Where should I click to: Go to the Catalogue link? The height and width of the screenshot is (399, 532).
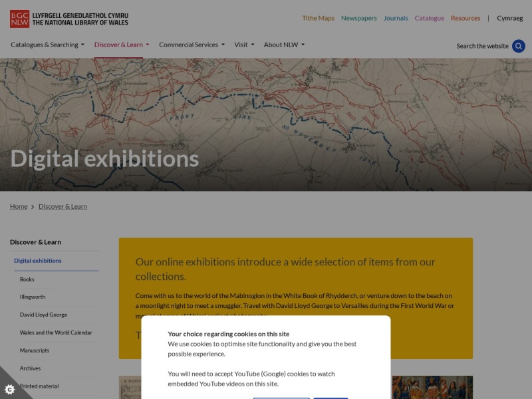pos(429,19)
